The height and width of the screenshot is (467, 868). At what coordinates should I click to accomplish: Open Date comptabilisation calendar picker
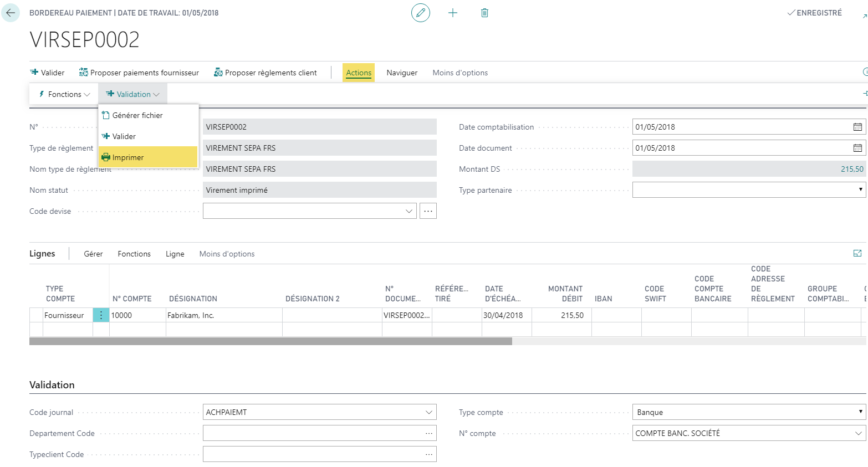(857, 127)
